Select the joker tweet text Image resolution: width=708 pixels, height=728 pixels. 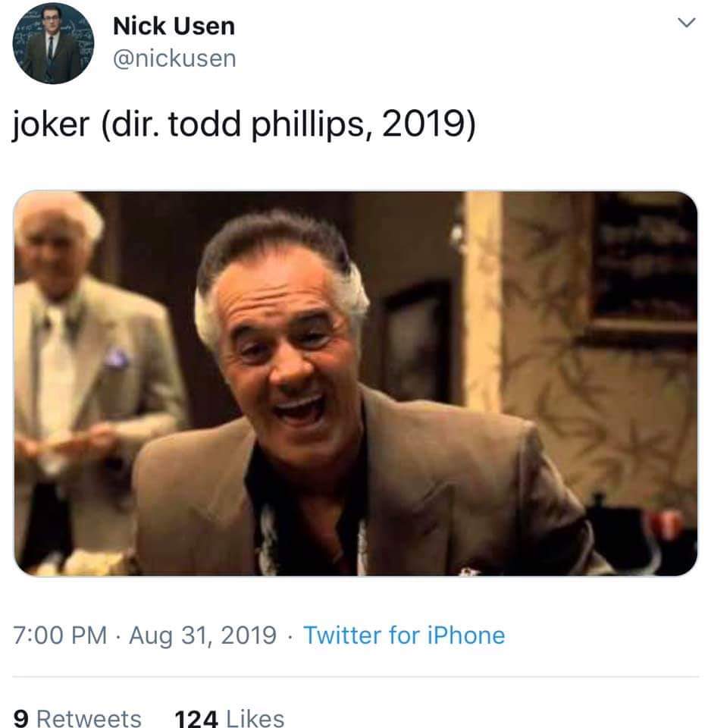(244, 124)
